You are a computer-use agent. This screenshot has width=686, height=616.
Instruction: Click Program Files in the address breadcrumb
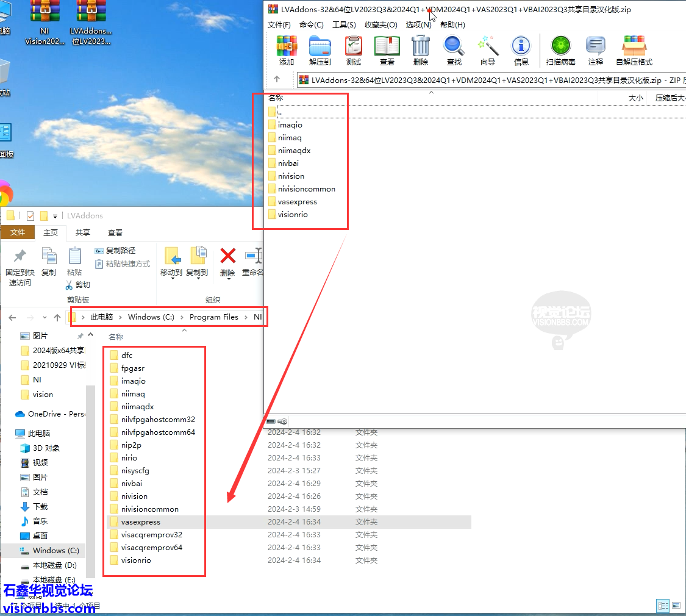tap(213, 317)
